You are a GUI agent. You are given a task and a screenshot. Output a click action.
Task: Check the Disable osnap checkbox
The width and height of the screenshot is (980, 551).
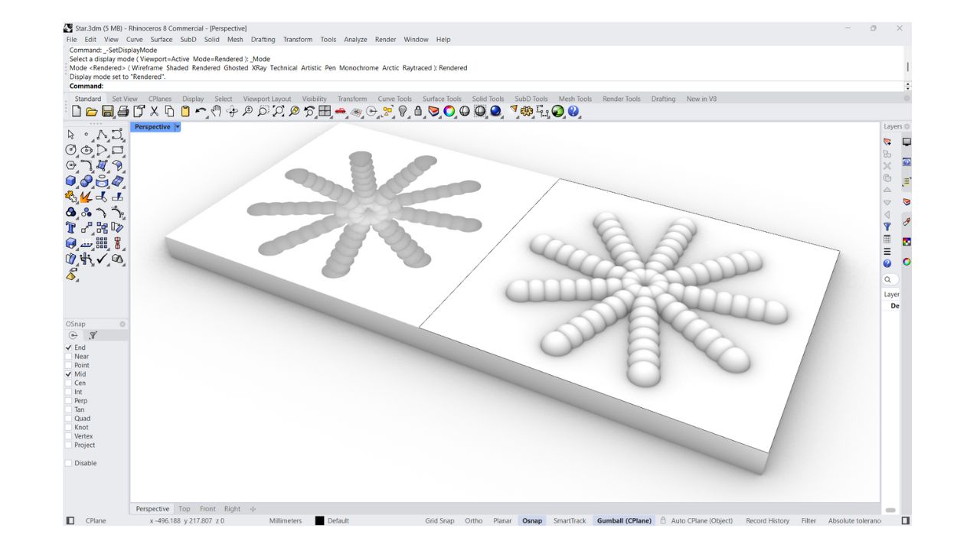[68, 463]
